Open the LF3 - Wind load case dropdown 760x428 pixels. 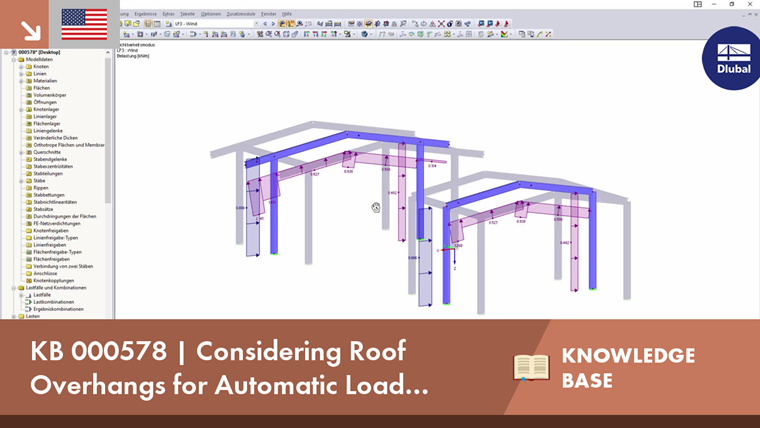click(256, 23)
